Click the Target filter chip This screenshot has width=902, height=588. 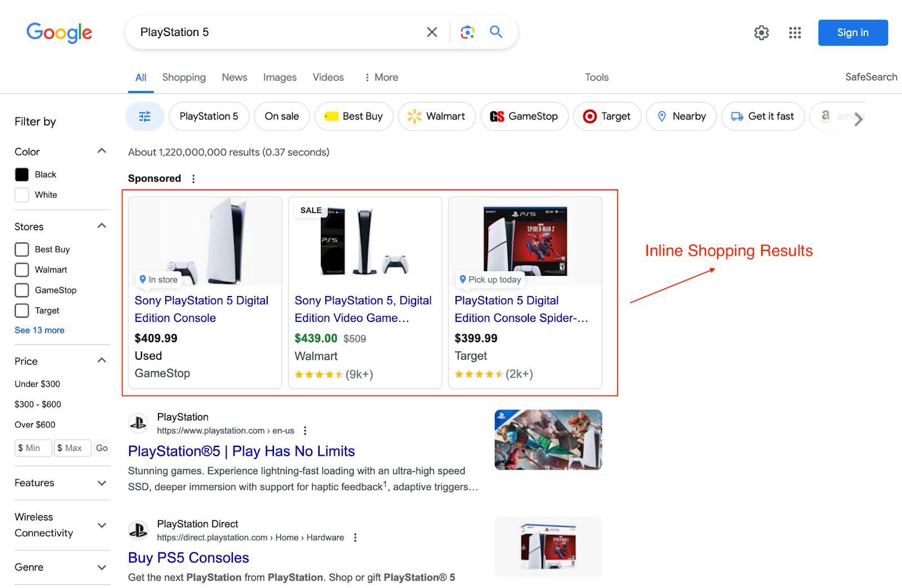coord(607,116)
